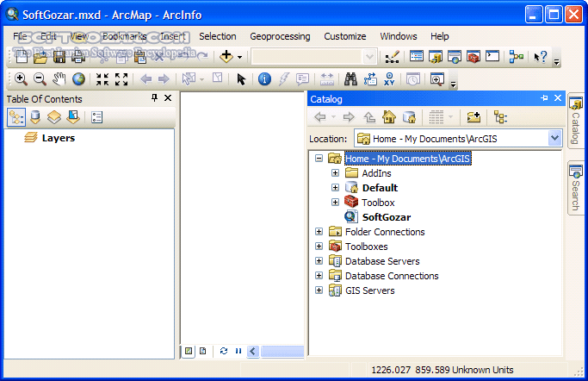Screen dimensions: 588x381
Task: Pin the Table Of Contents auto-hide
Action: 154,98
